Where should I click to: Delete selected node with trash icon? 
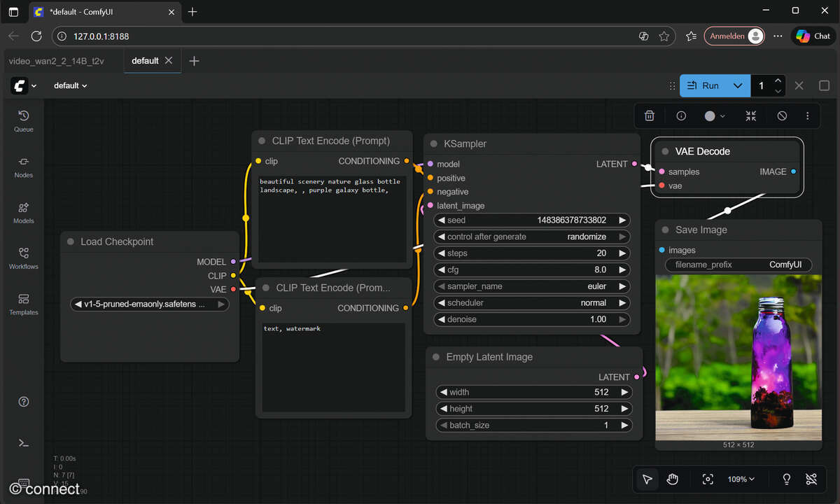650,116
